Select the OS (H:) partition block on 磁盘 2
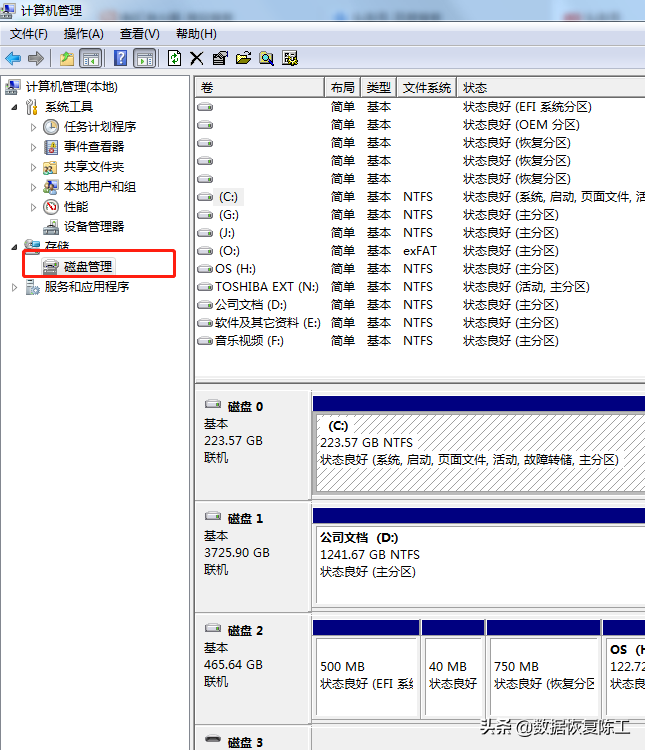645x750 pixels. 624,676
